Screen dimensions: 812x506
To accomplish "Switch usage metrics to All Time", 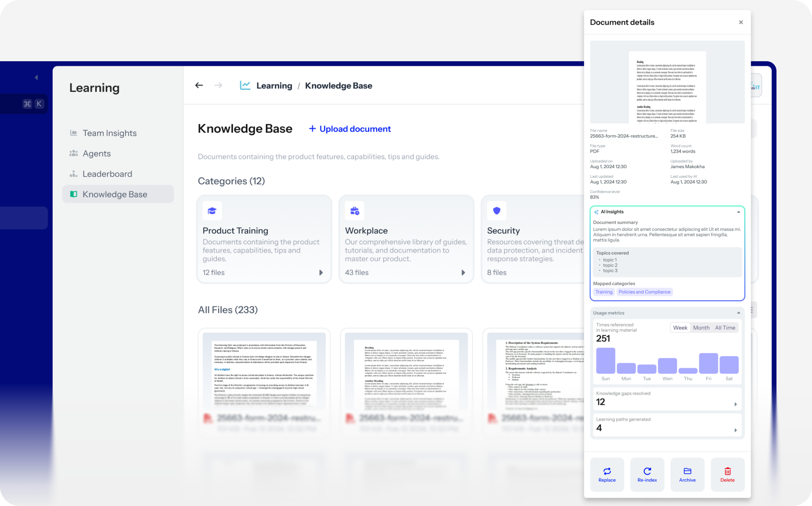I will point(725,328).
